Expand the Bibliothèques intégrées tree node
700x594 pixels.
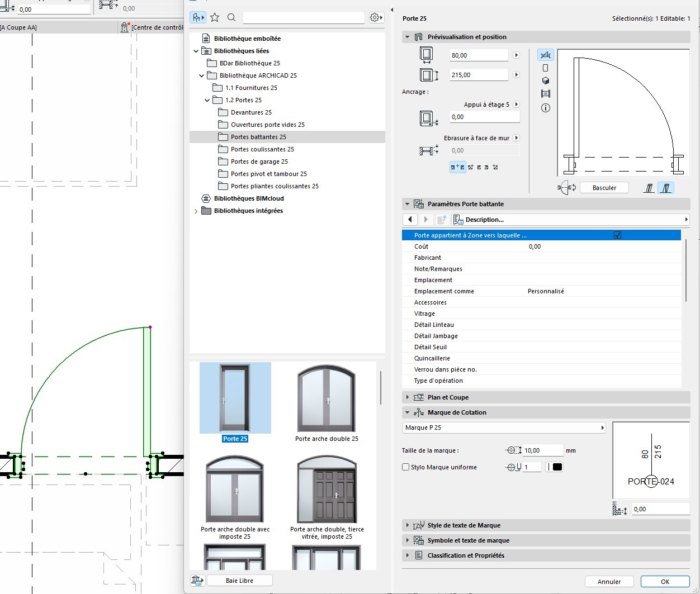tap(196, 211)
